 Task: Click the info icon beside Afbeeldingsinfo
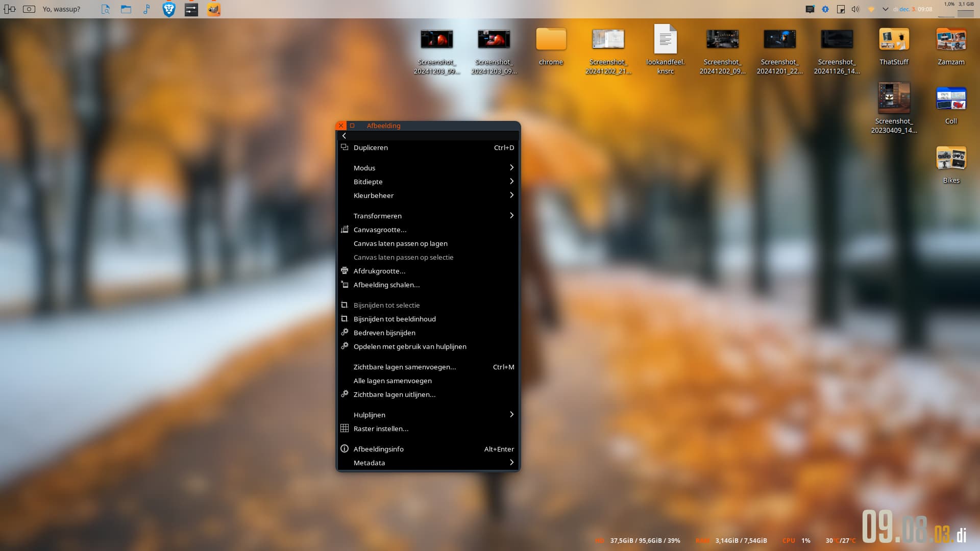point(345,448)
